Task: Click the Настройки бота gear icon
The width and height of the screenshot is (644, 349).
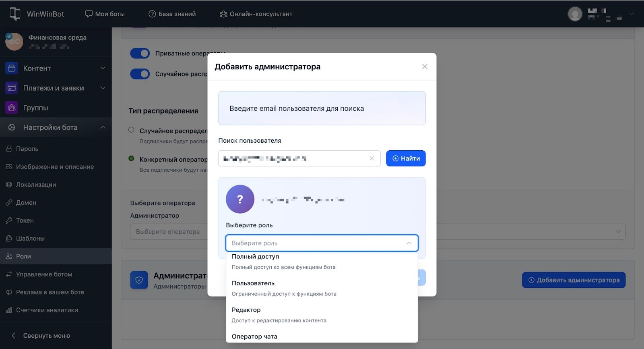Action: (12, 127)
